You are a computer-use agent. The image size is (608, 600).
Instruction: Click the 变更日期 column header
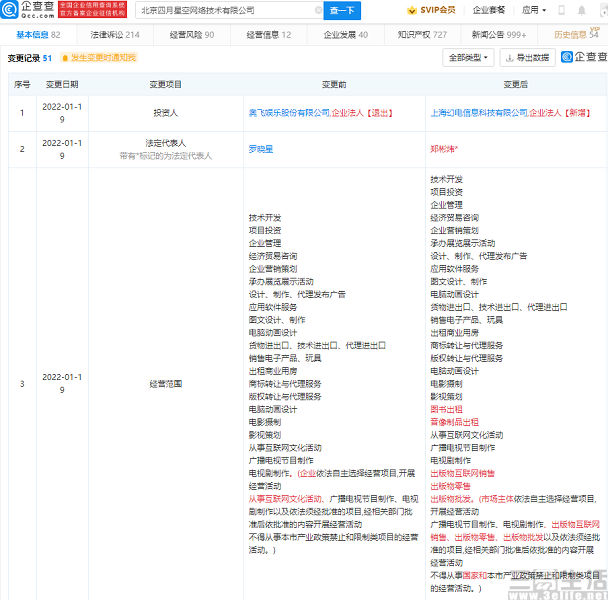62,84
